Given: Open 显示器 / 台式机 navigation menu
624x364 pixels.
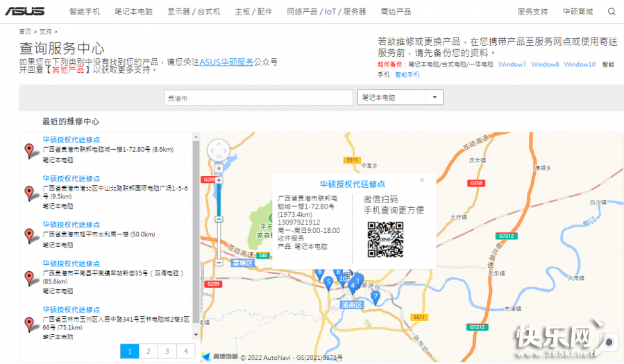Looking at the screenshot, I should coord(194,12).
